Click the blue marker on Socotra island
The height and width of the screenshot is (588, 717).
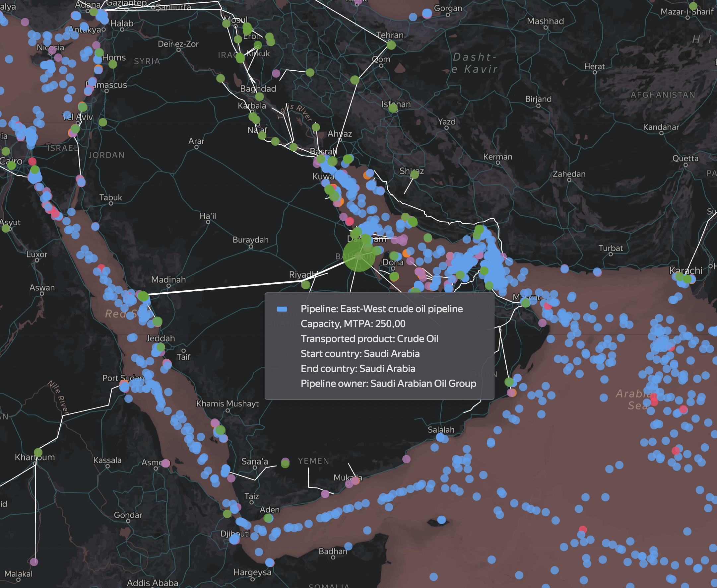441,520
